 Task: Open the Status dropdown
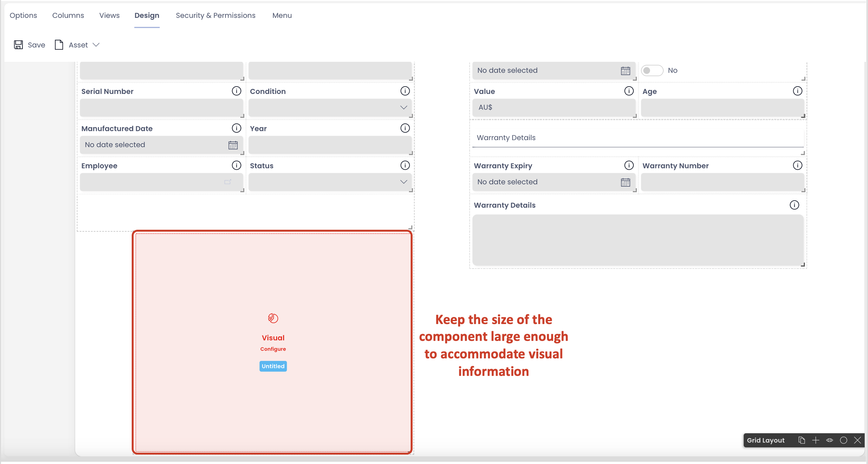pyautogui.click(x=404, y=182)
